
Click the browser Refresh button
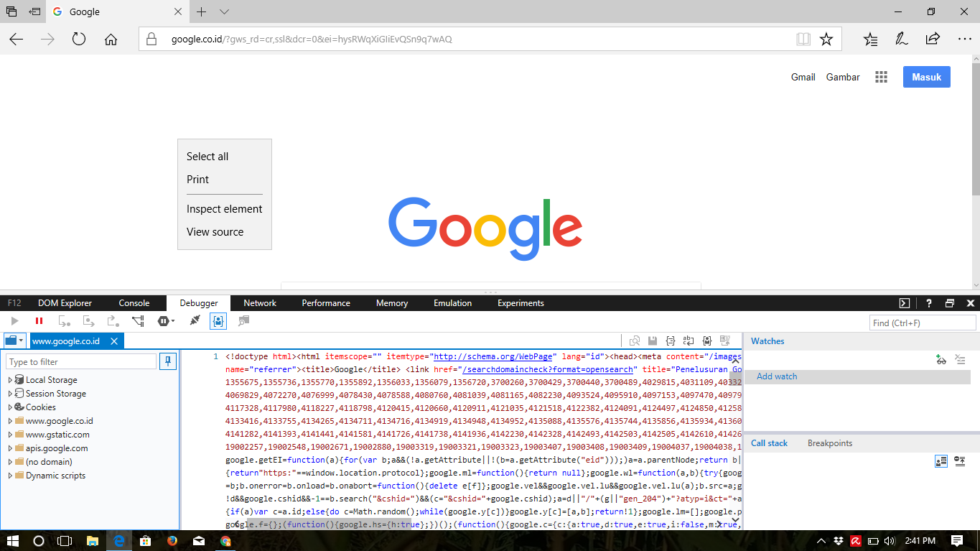pos(79,39)
